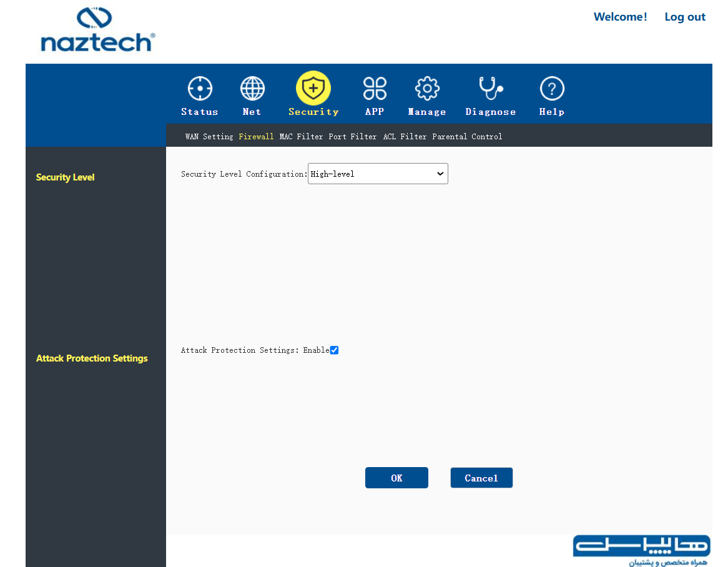728x567 pixels.
Task: Expand Security Level Configuration dropdown
Action: coord(378,174)
